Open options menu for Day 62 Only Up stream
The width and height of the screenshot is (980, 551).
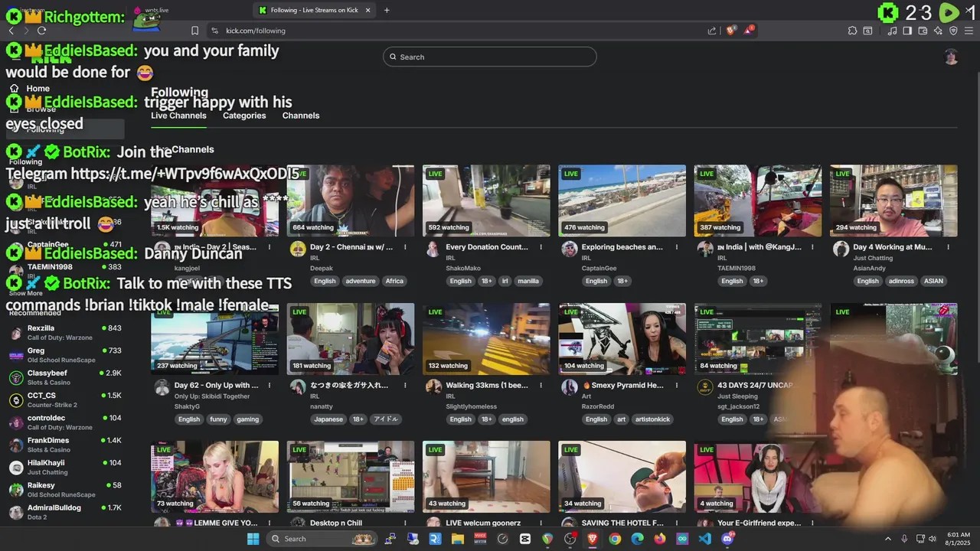269,385
